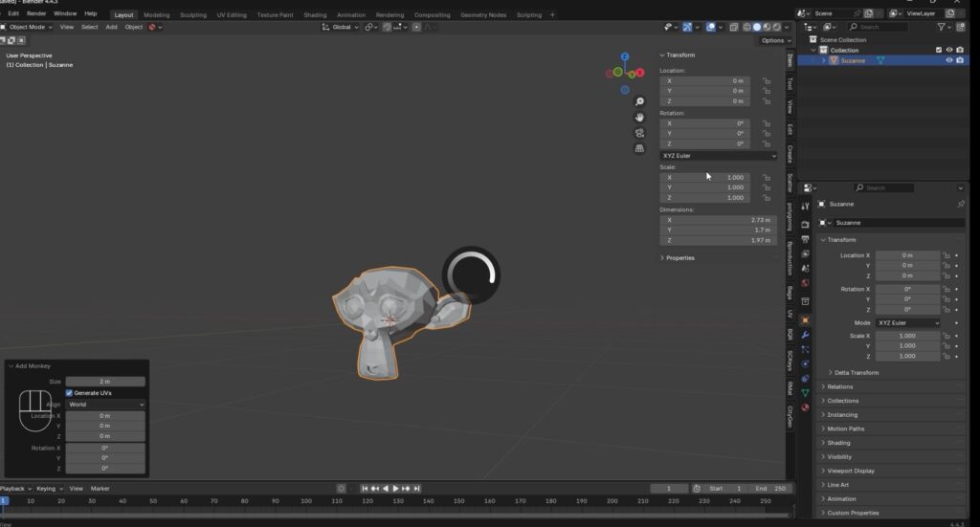Switch orthographic/perspective grid icon
This screenshot has height=527, width=980.
tap(639, 148)
